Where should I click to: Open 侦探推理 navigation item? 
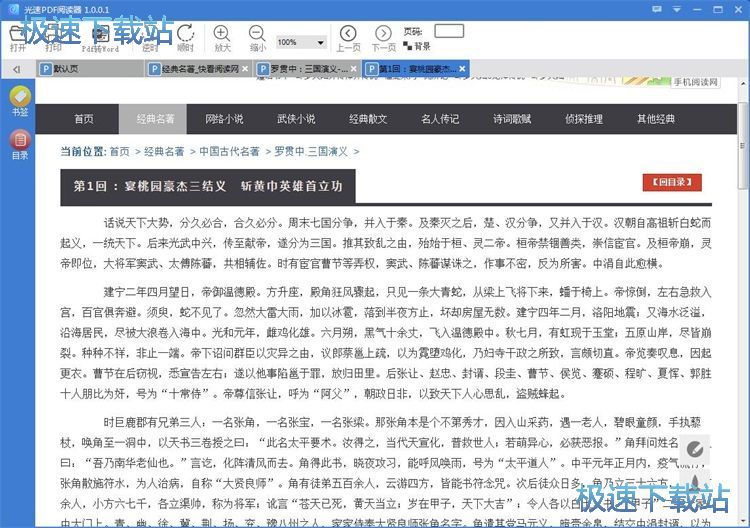click(x=584, y=119)
